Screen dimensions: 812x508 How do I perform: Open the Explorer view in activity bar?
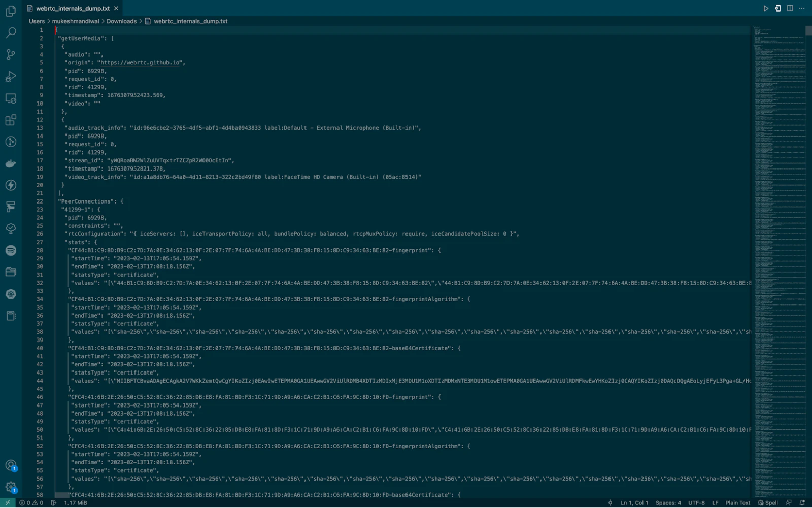point(11,11)
